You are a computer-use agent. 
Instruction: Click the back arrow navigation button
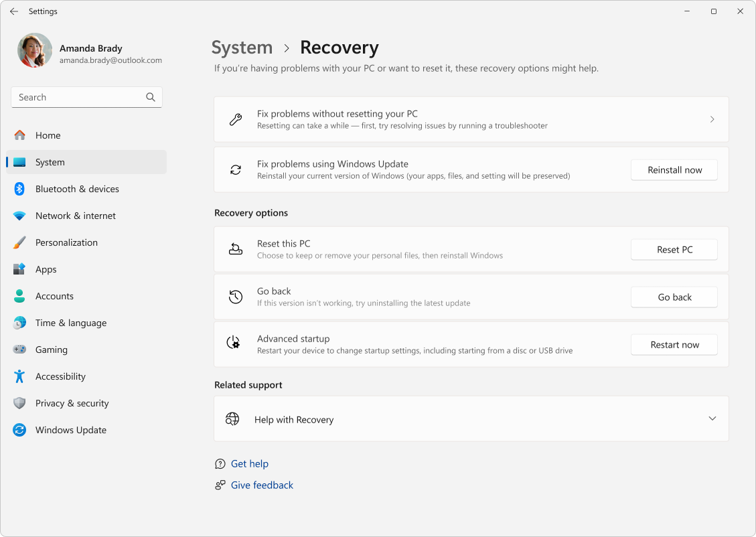(x=13, y=11)
